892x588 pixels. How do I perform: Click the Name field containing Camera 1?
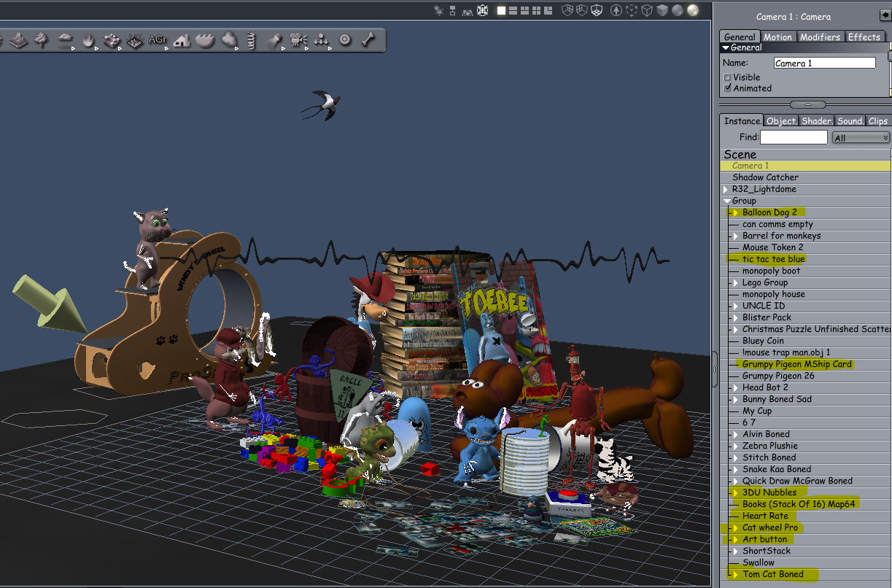point(824,63)
